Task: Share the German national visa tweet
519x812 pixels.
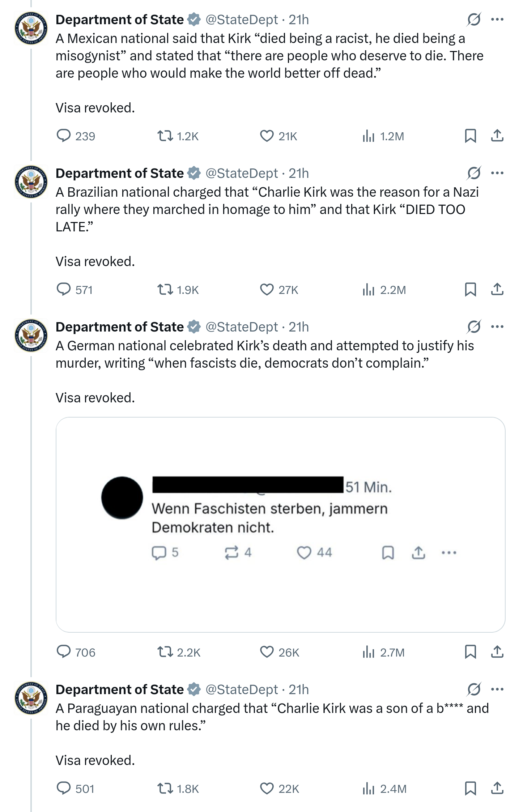Action: [x=497, y=652]
